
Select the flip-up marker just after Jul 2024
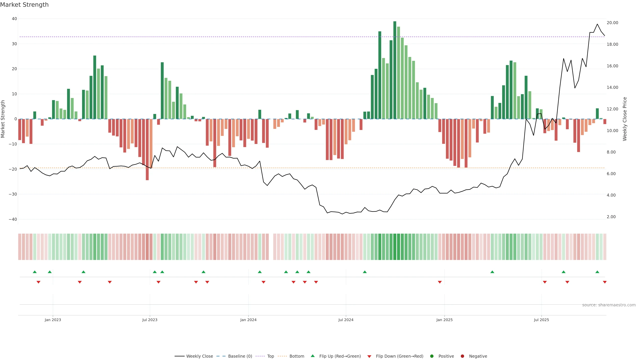pyautogui.click(x=365, y=272)
